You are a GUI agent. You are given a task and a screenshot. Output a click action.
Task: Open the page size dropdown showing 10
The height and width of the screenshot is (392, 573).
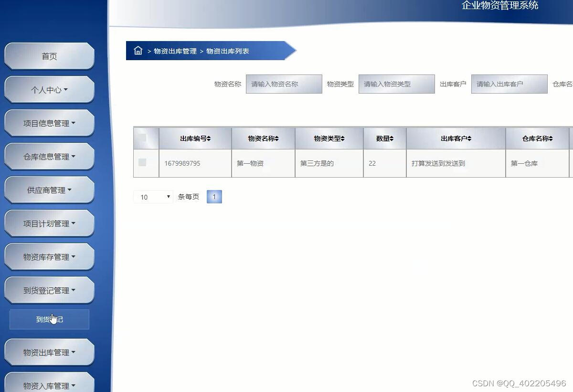[153, 196]
